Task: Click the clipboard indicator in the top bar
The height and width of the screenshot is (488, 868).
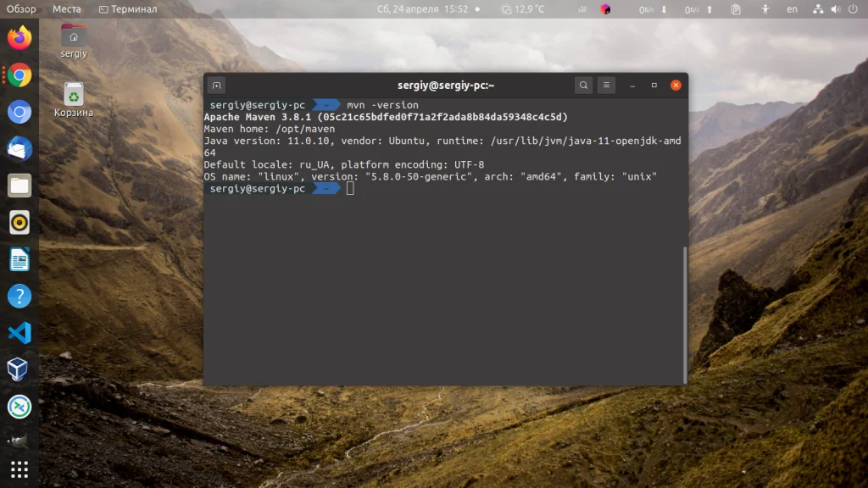Action: coord(736,9)
